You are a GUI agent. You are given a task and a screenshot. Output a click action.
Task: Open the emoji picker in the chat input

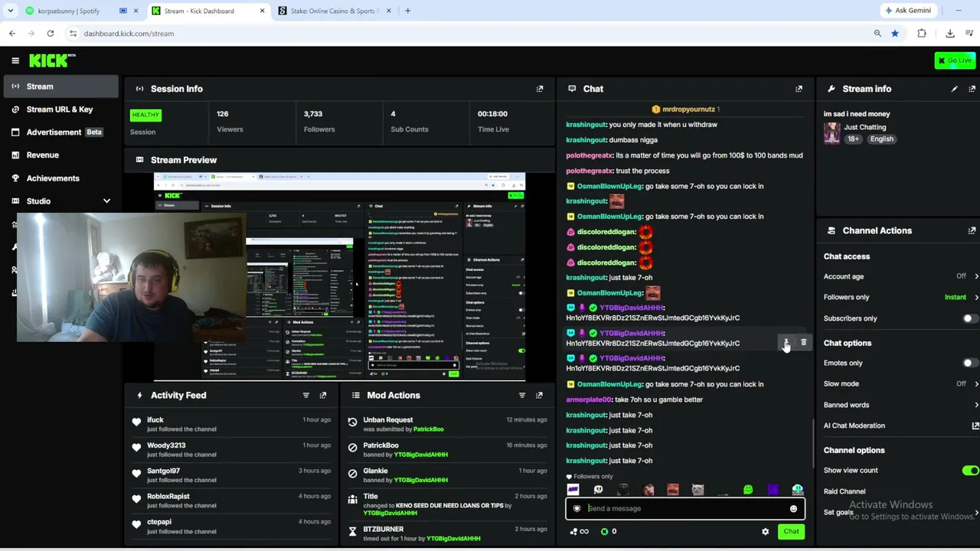coord(793,508)
